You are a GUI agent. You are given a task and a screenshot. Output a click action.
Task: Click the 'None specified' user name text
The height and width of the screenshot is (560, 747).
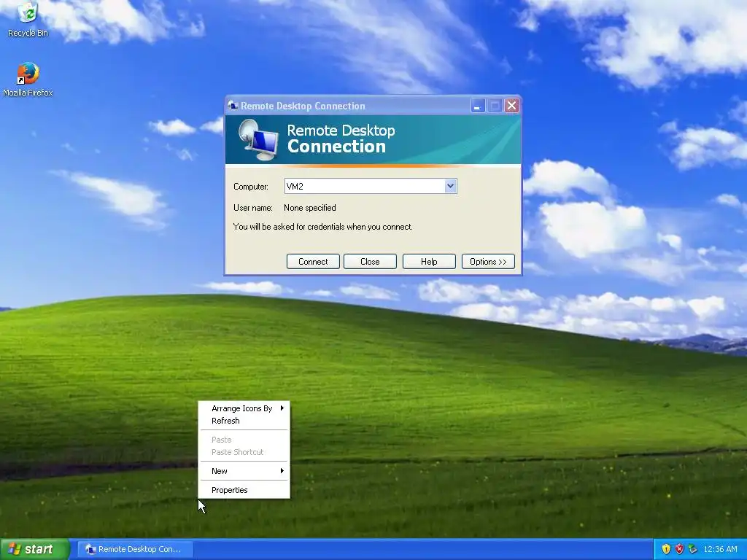309,208
